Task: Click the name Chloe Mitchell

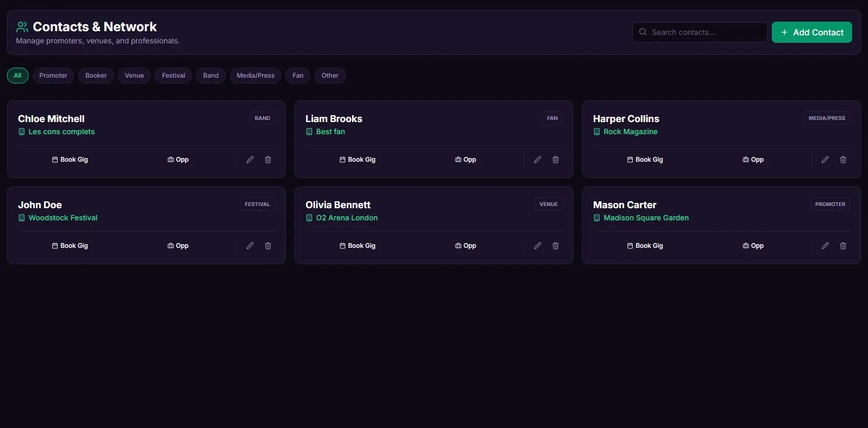Action: point(51,119)
